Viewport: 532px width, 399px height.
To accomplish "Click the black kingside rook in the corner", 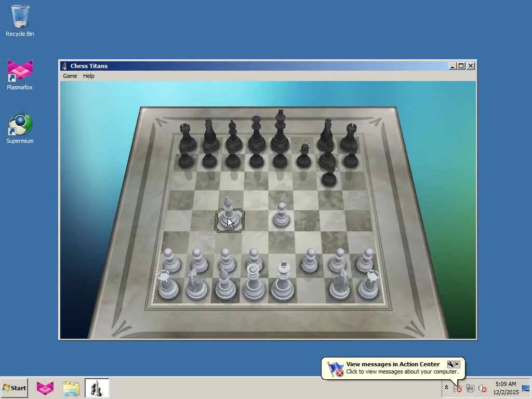I will tap(350, 138).
